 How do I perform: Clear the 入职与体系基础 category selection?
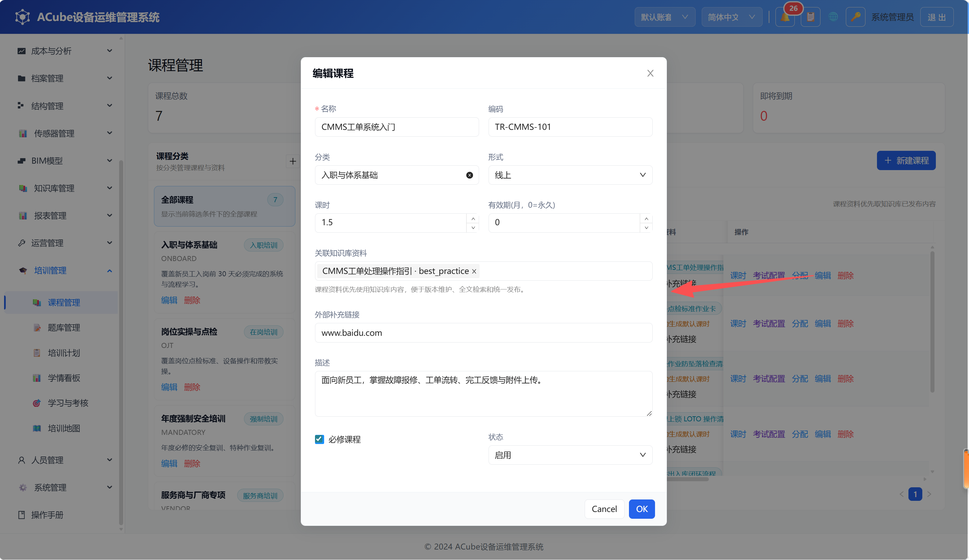[x=470, y=175]
